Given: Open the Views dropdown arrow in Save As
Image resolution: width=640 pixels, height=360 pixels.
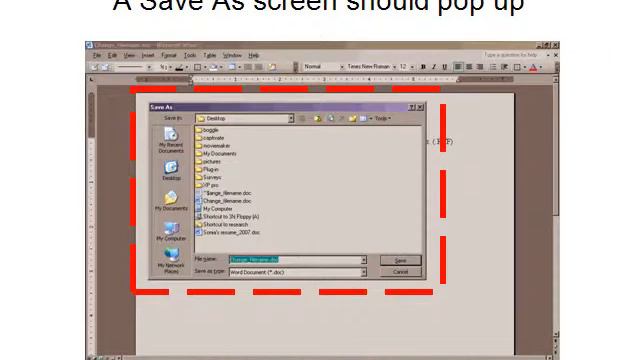Looking at the screenshot, I should [371, 118].
